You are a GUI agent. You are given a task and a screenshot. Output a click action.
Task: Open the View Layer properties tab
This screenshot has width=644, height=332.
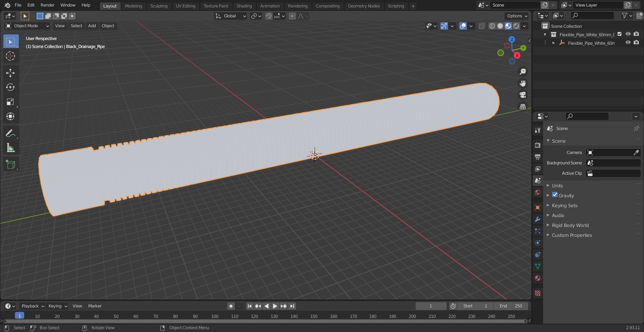[537, 169]
